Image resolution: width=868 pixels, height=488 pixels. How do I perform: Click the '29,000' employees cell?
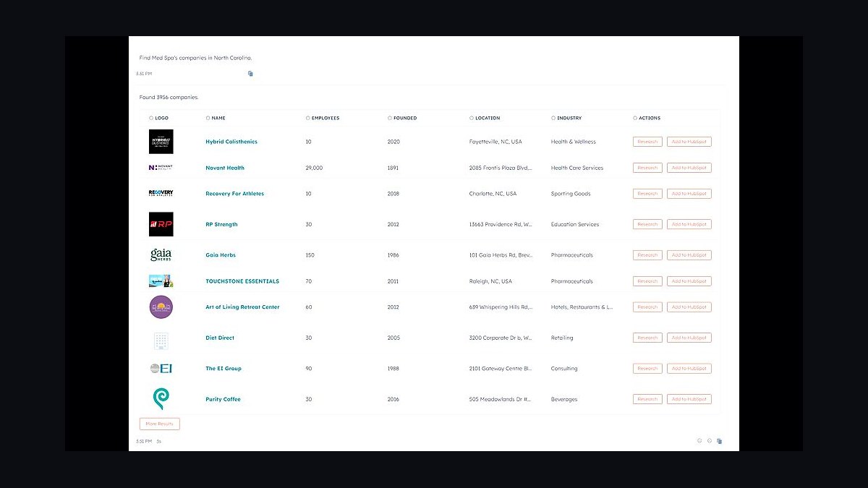315,168
